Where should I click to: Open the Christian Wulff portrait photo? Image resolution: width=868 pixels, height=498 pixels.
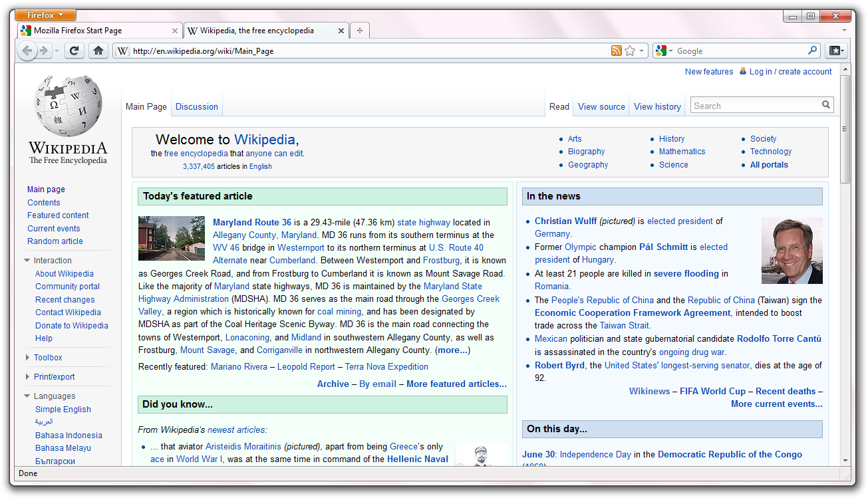(792, 251)
